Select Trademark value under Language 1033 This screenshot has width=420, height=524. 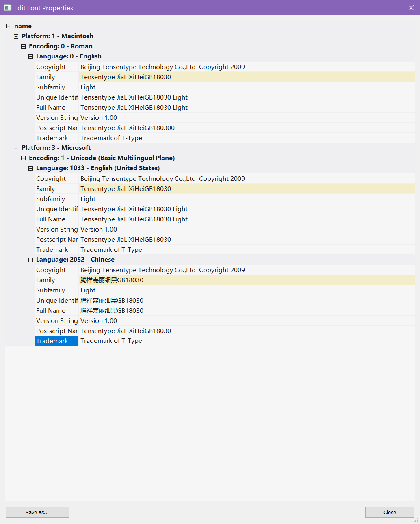(x=247, y=249)
